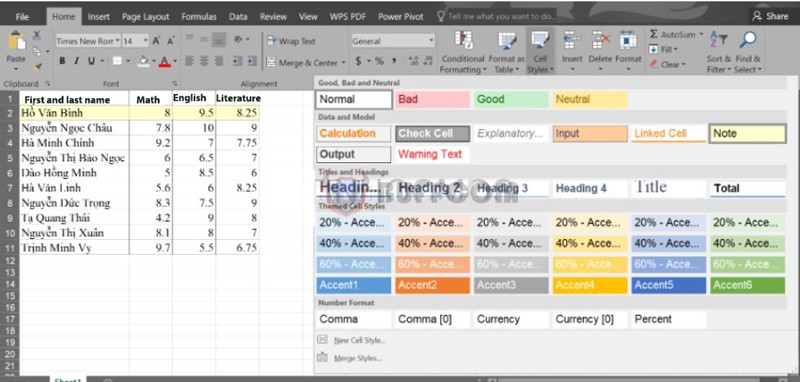The image size is (800, 382).
Task: Click the AutoSum sigma icon
Action: [654, 34]
